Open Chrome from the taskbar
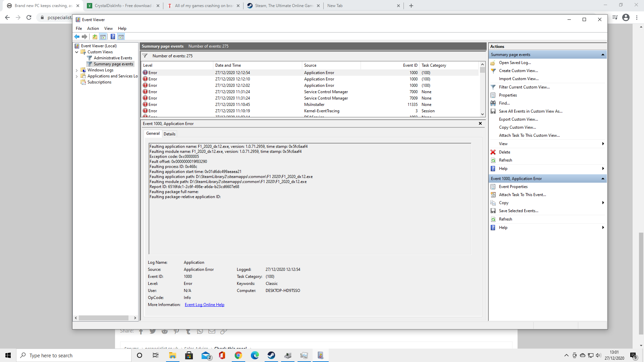The image size is (644, 362). [x=238, y=355]
